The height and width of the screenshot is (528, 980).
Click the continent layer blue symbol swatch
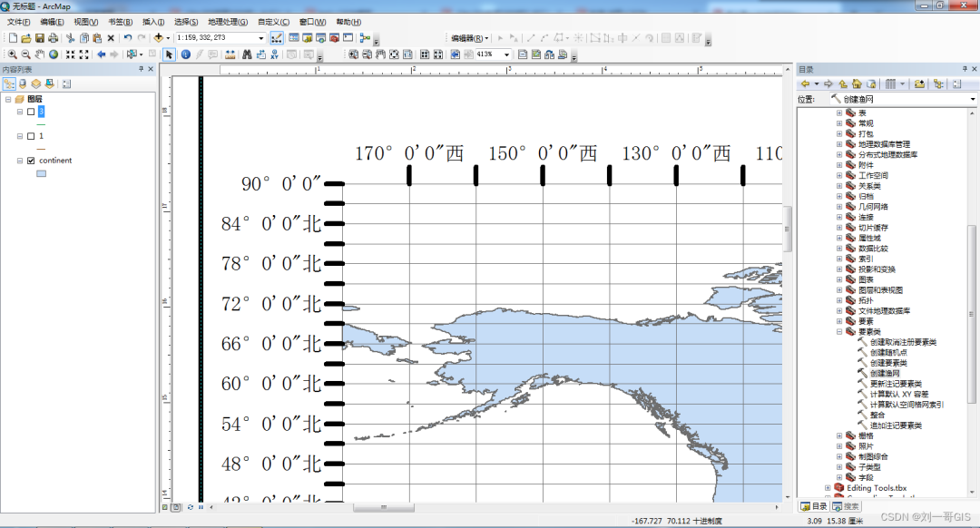pos(41,173)
